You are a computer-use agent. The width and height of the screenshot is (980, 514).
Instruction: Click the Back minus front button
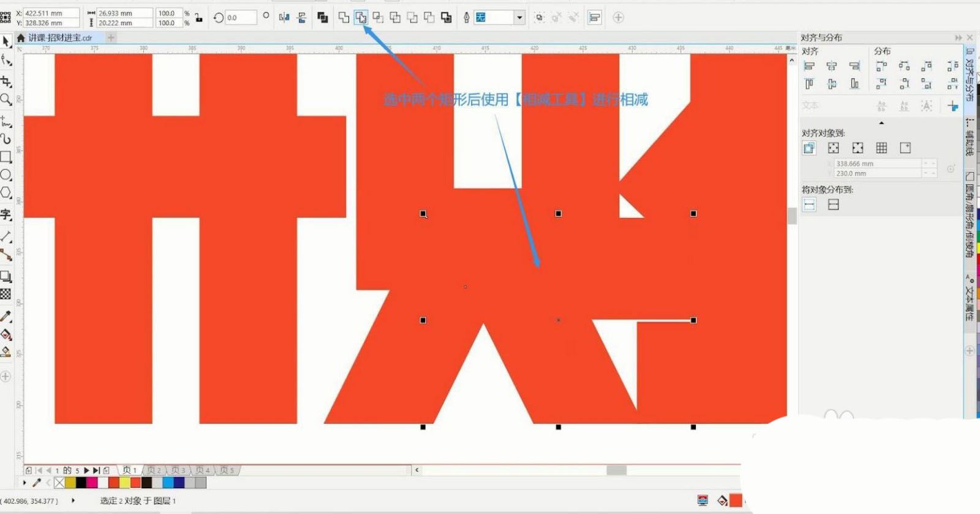(429, 17)
